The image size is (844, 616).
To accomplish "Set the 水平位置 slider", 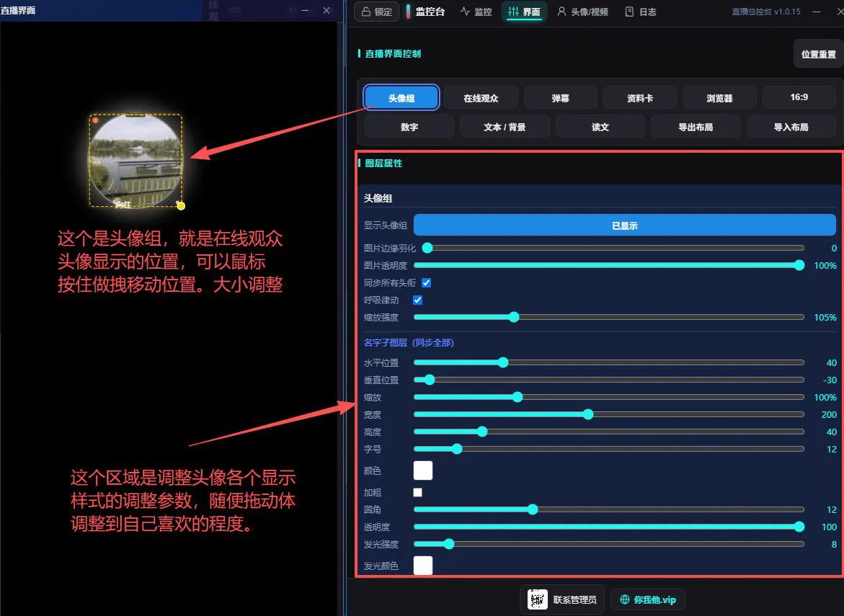I will tap(609, 362).
